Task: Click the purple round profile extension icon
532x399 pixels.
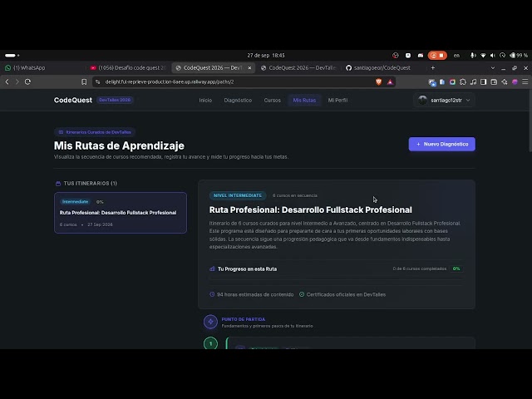Action: (515, 81)
